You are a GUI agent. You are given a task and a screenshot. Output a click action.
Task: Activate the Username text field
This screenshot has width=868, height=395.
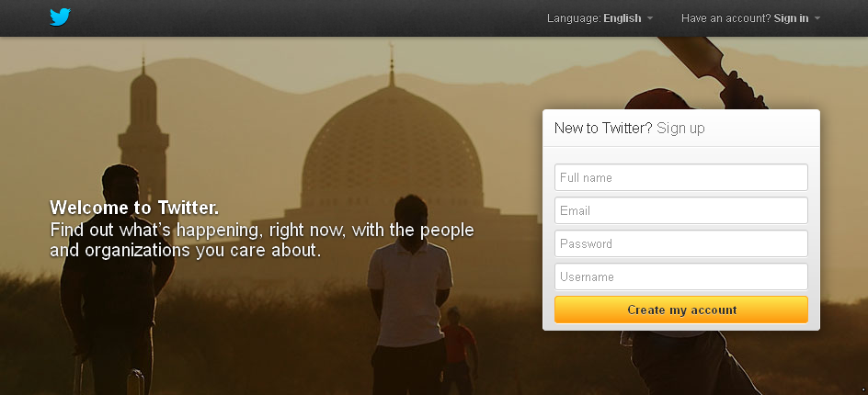pyautogui.click(x=681, y=276)
